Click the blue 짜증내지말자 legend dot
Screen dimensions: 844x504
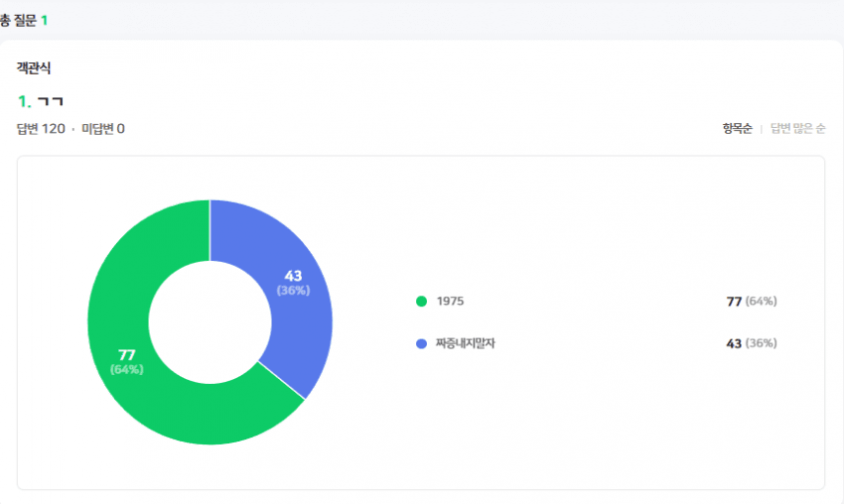(x=421, y=343)
